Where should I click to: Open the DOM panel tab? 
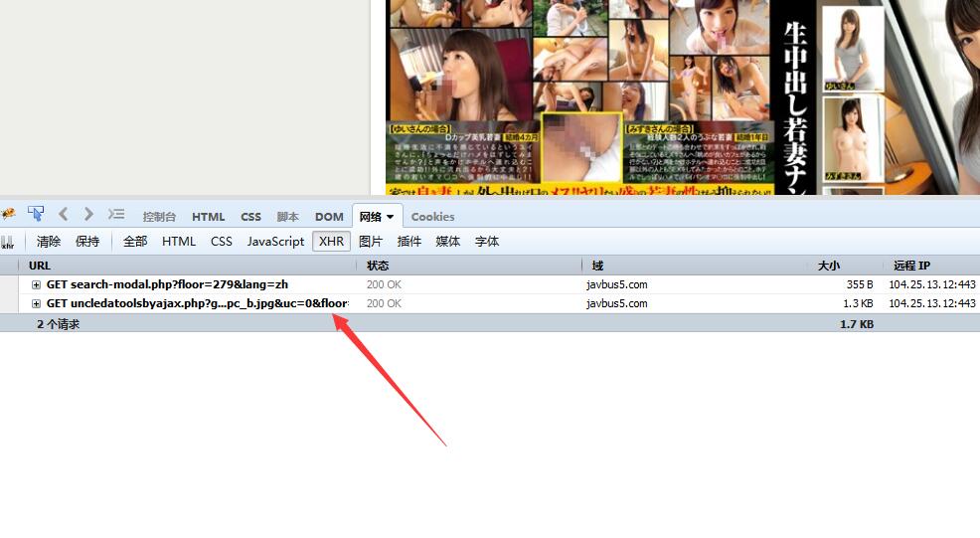click(x=329, y=217)
